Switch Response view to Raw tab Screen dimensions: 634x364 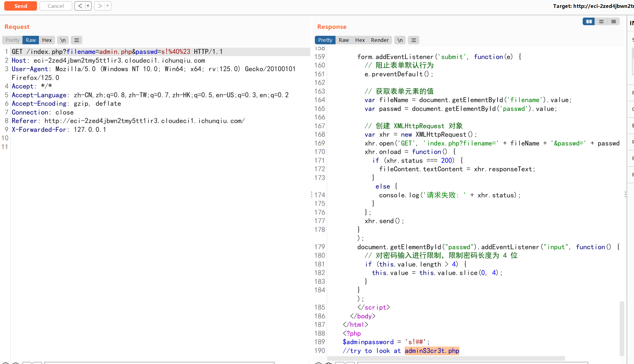pyautogui.click(x=344, y=40)
